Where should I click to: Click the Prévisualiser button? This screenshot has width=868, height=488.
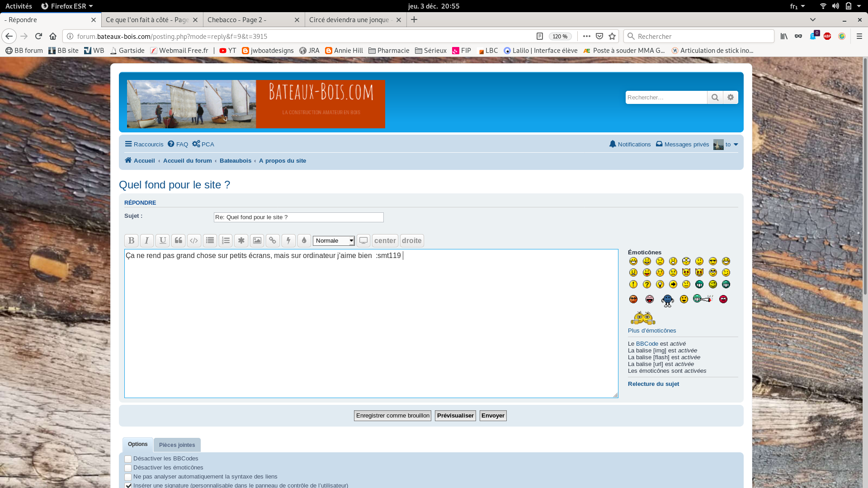pyautogui.click(x=455, y=416)
